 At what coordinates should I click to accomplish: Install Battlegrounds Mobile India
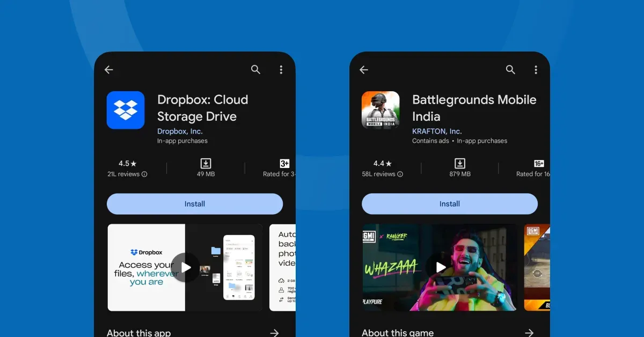450,204
